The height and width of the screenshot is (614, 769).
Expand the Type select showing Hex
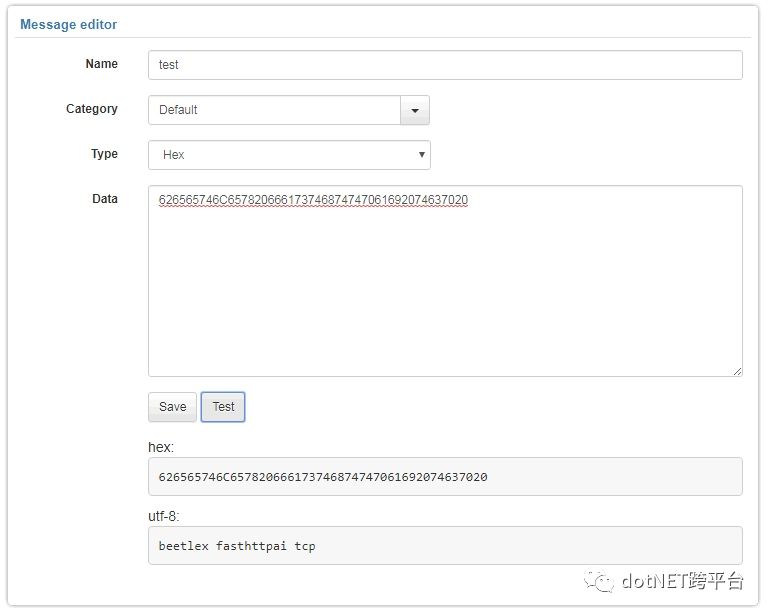[289, 155]
